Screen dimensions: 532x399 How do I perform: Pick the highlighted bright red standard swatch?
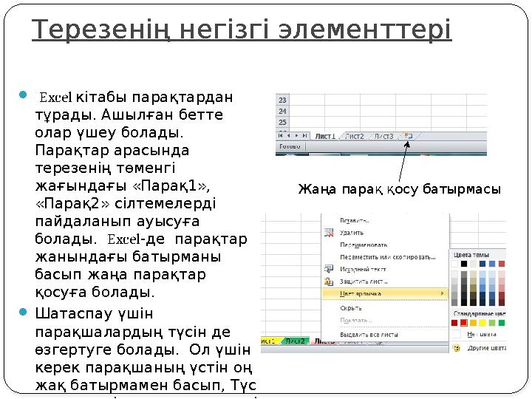coord(464,323)
